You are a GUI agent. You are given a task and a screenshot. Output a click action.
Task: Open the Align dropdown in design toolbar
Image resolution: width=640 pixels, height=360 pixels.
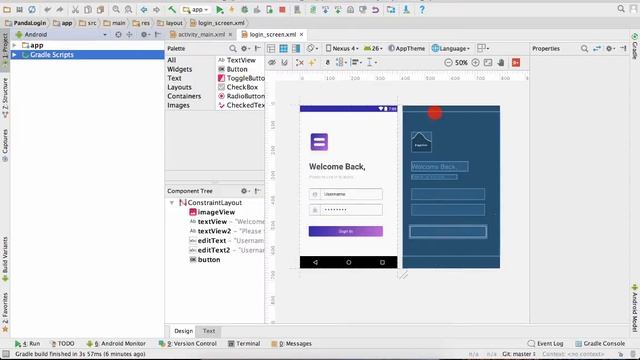click(x=357, y=62)
